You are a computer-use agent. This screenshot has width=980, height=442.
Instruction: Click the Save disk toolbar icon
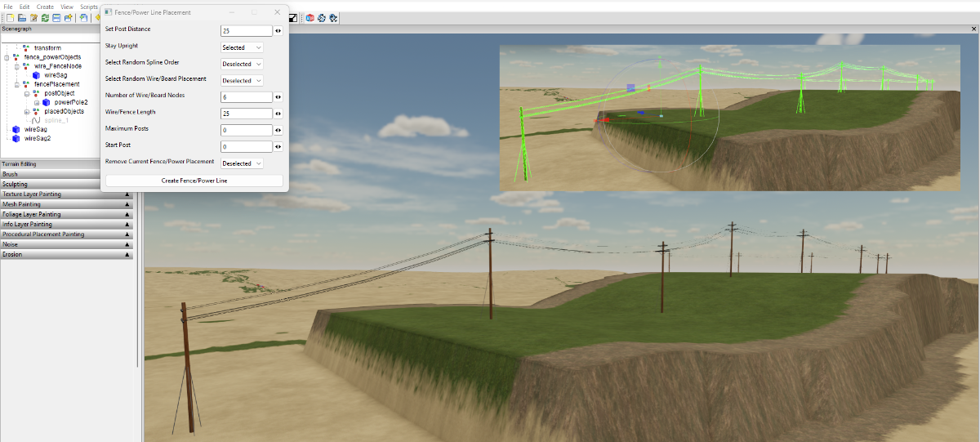pos(56,17)
